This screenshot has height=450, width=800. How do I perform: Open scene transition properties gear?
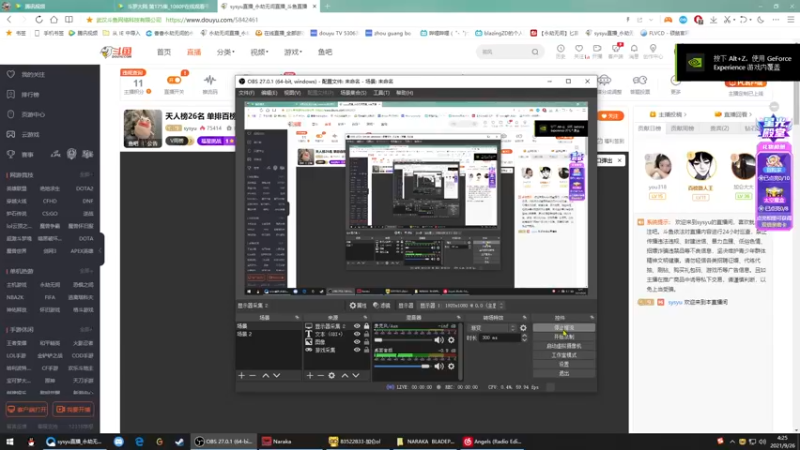pos(523,328)
